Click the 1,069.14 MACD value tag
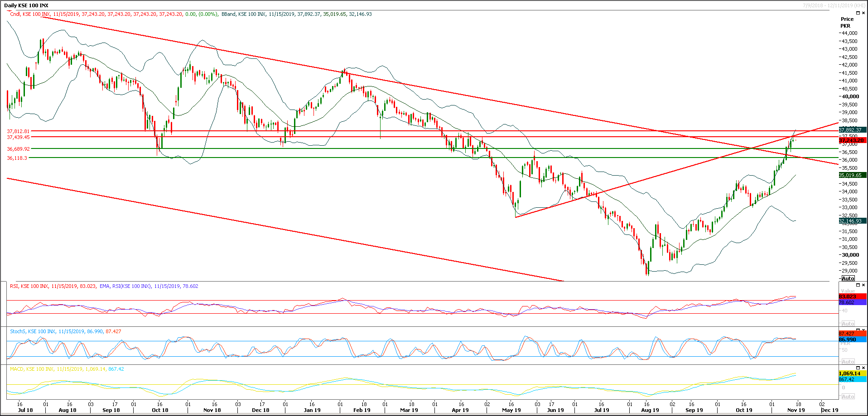Viewport: 868px width, 416px height. click(x=852, y=373)
